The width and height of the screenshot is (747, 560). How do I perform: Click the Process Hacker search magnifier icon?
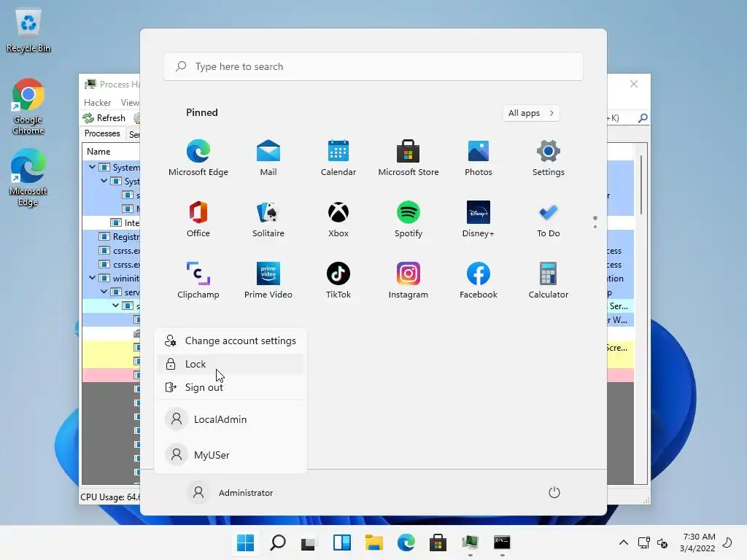(x=643, y=117)
